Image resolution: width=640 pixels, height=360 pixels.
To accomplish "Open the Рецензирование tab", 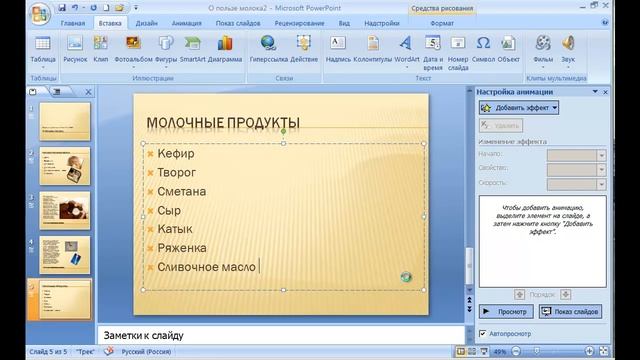I will (x=299, y=23).
